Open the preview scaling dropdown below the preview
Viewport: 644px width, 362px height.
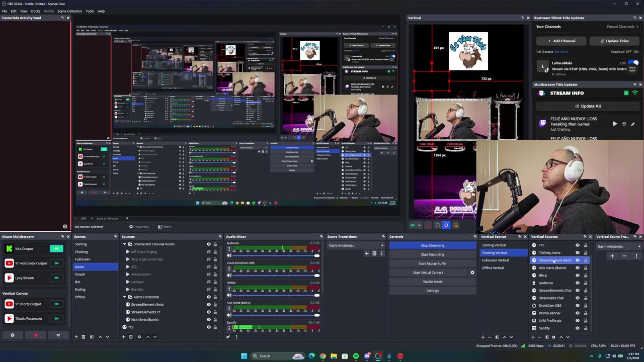click(127, 218)
